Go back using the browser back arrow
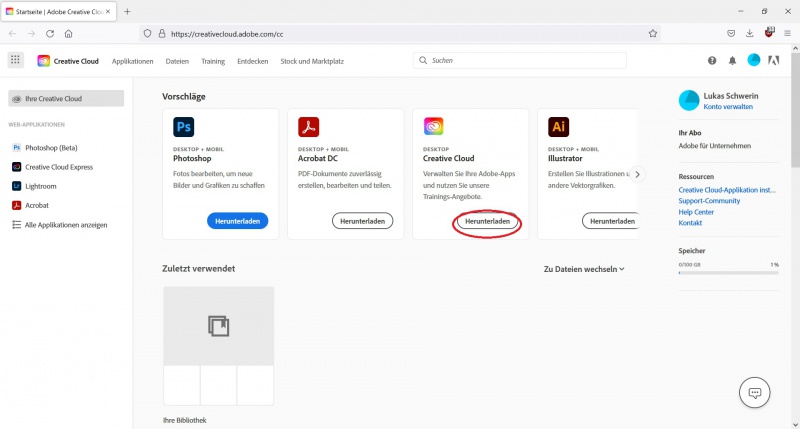The height and width of the screenshot is (429, 800). 13,34
